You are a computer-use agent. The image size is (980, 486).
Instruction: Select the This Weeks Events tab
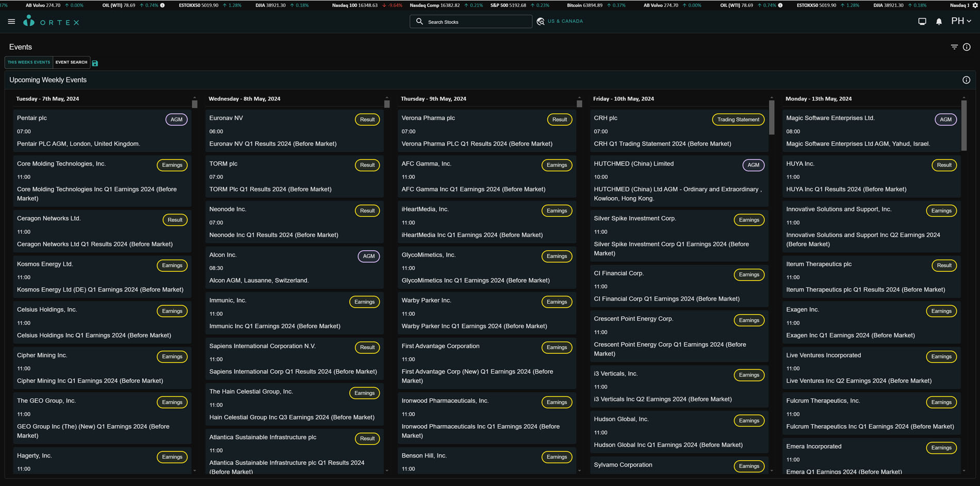[29, 62]
